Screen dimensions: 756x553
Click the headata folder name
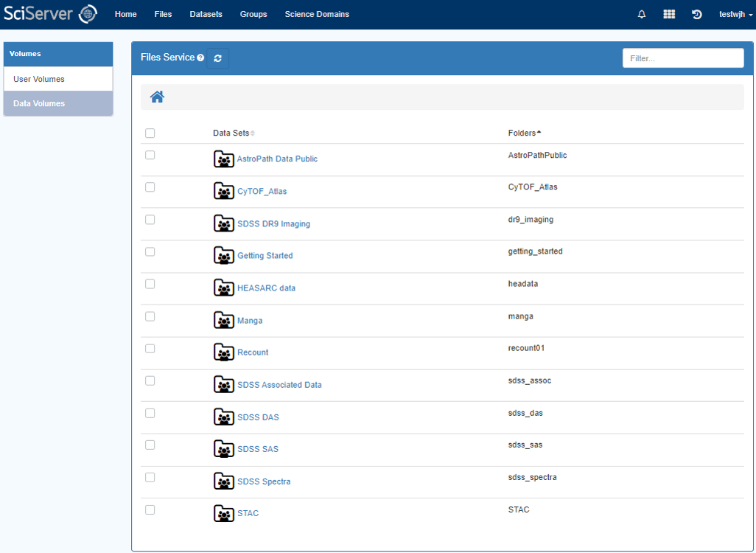523,284
